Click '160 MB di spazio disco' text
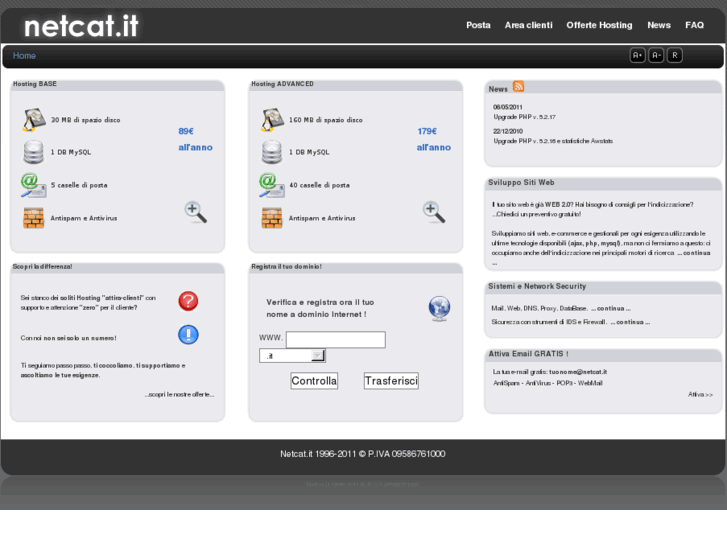 point(325,120)
